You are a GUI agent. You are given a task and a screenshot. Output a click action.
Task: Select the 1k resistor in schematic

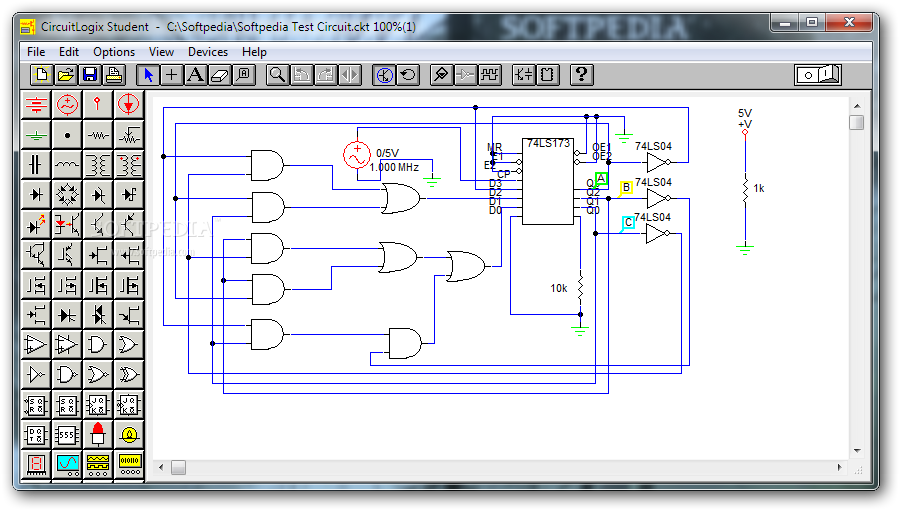pos(745,189)
